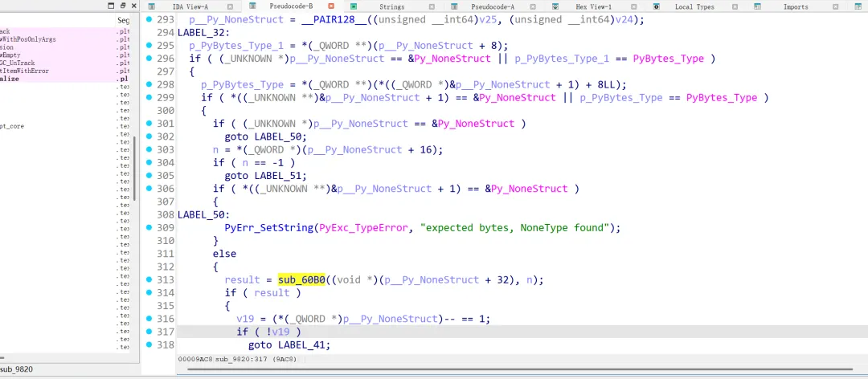Screen dimensions: 868x379
Task: Select the wWithPosOnlyArgs function row
Action: pos(65,39)
